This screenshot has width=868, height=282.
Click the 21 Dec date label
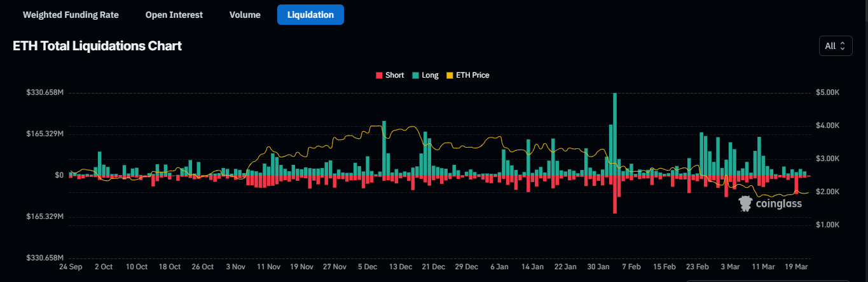[x=434, y=267]
